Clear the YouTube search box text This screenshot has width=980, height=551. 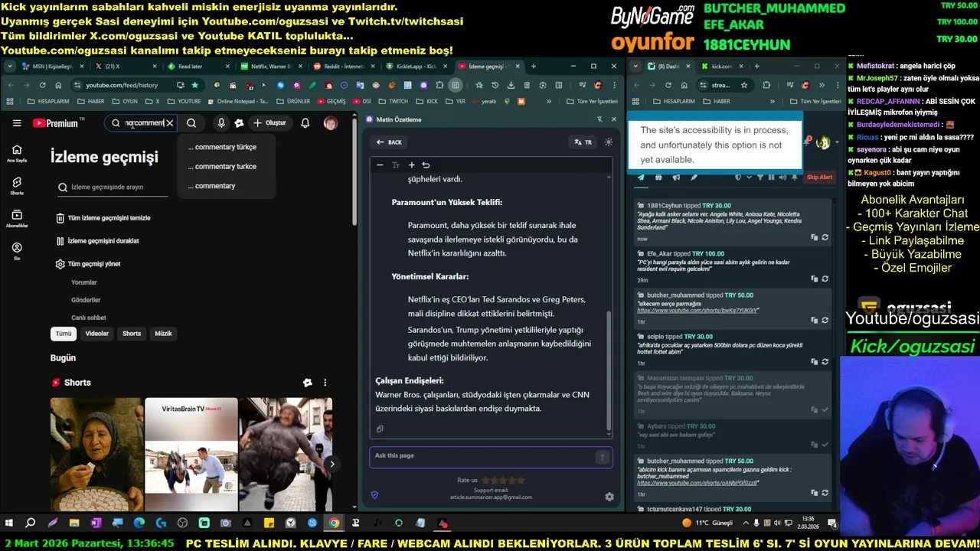(x=170, y=122)
